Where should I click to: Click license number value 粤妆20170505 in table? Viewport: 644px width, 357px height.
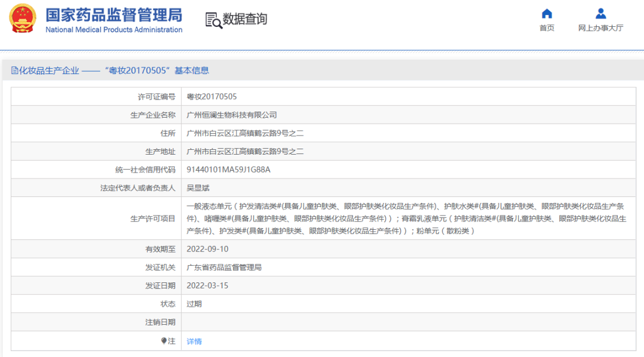pos(212,97)
